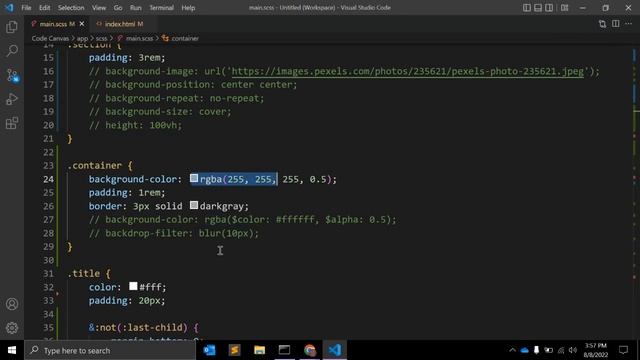The width and height of the screenshot is (640, 360).
Task: Click the OneDrive cloud tray icon
Action: coord(524,350)
